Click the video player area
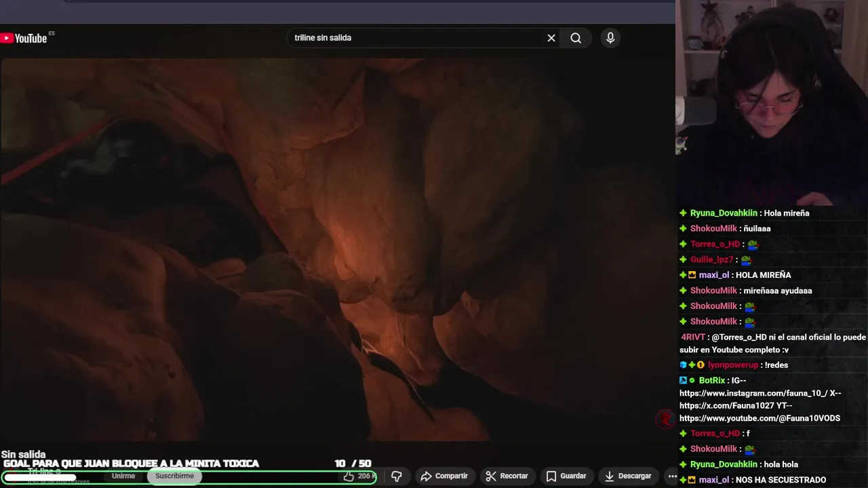Viewport: 868px width, 488px height. coord(337,249)
